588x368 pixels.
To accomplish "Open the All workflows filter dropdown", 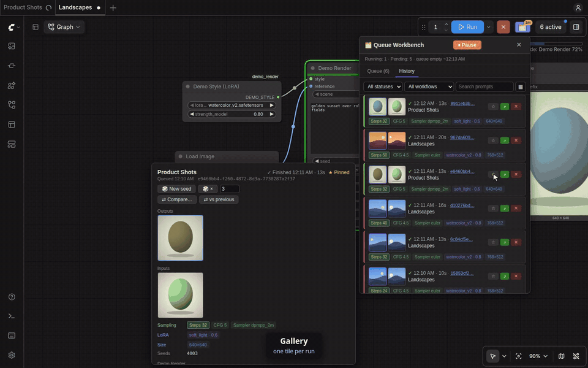I will [429, 86].
